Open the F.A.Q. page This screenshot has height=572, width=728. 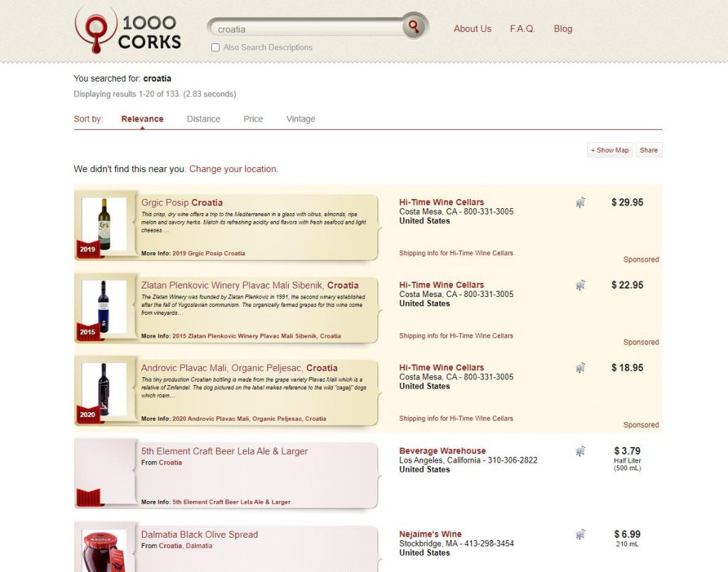click(x=523, y=28)
